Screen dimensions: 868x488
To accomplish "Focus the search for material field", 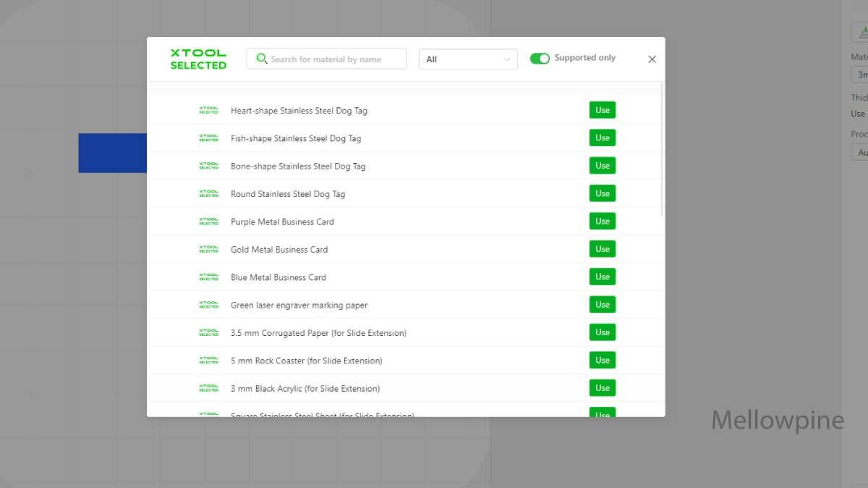I will click(x=333, y=59).
